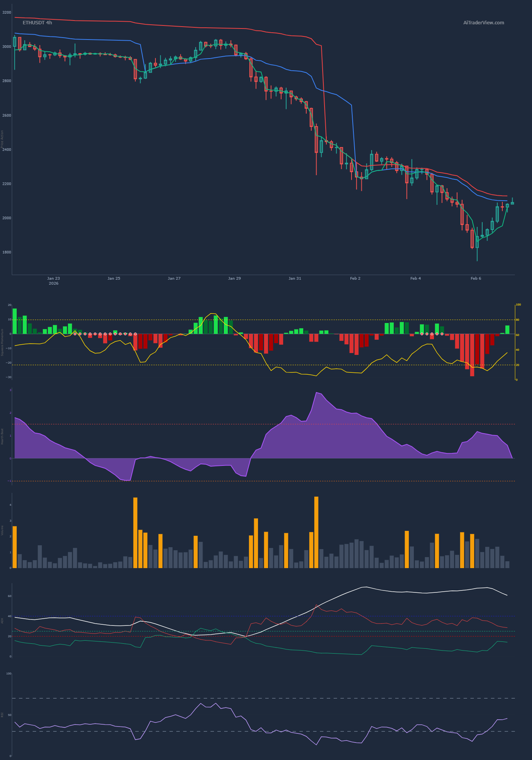Image resolution: width=532 pixels, height=760 pixels.
Task: Click the ETHUSDT 4h chart title
Action: (x=37, y=23)
